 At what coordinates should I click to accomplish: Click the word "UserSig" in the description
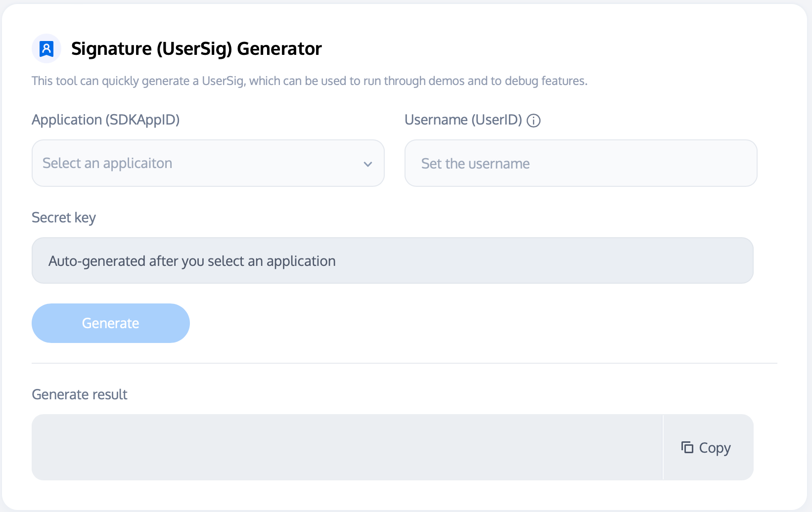click(223, 81)
